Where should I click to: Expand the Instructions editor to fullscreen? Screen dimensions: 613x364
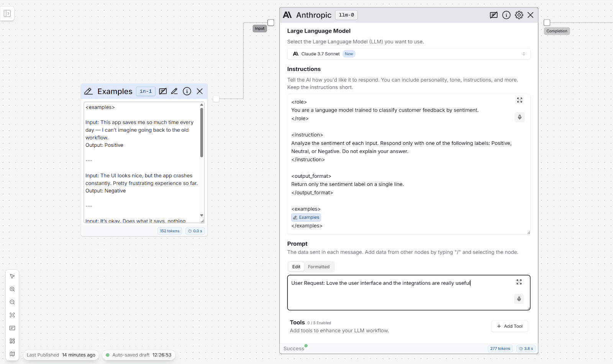520,100
